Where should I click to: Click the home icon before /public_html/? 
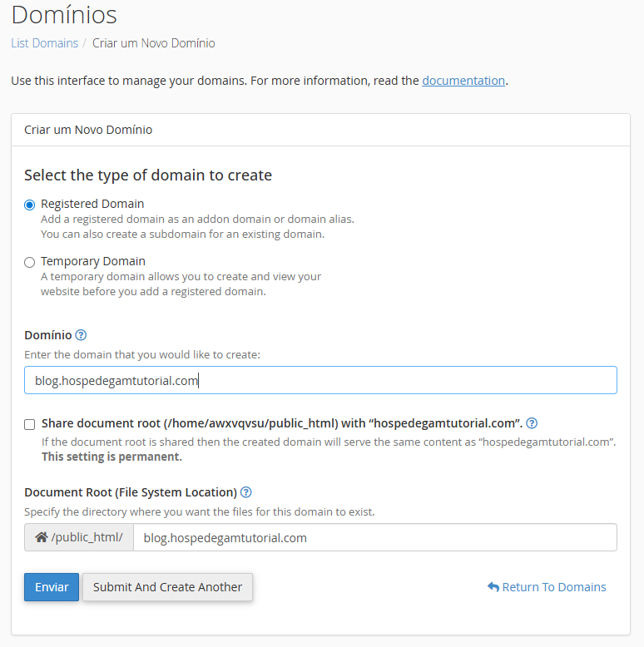(x=41, y=538)
